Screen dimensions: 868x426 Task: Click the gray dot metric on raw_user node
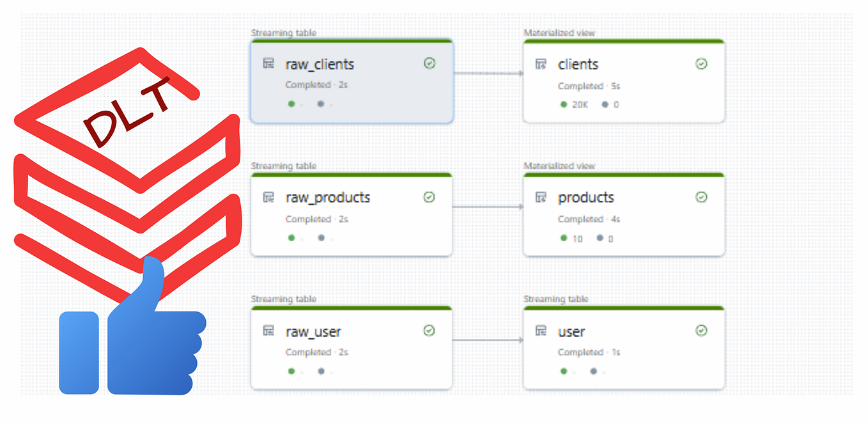(x=321, y=371)
